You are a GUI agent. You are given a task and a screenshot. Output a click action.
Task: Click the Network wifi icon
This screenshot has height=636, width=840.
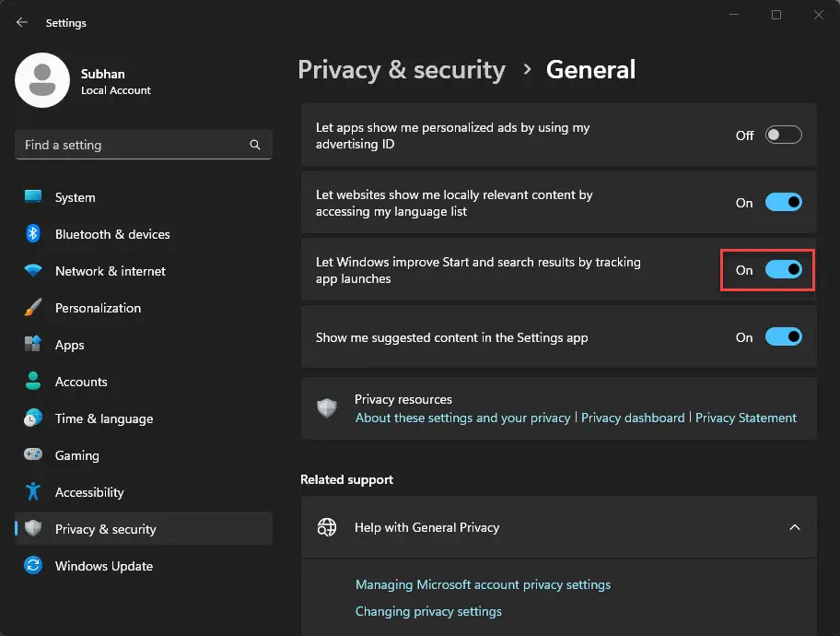point(33,270)
